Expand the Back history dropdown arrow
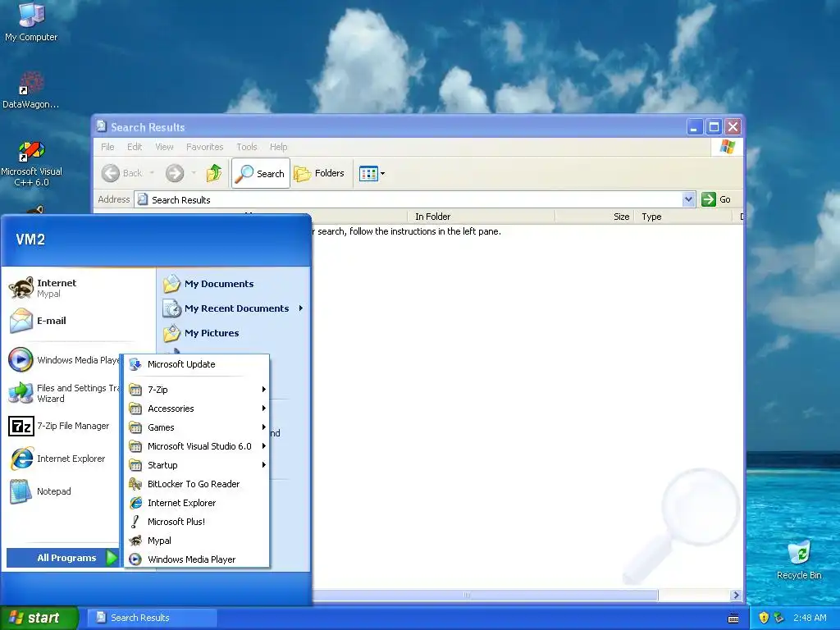 coord(152,173)
